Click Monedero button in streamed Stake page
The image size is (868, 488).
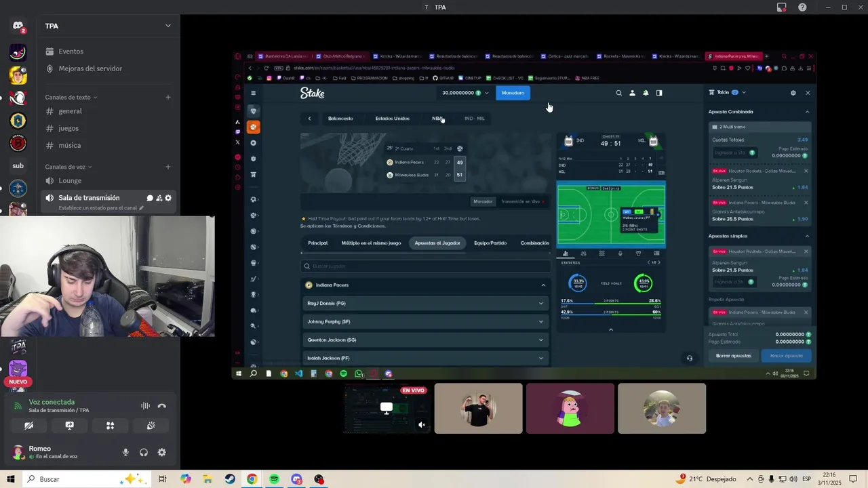513,93
